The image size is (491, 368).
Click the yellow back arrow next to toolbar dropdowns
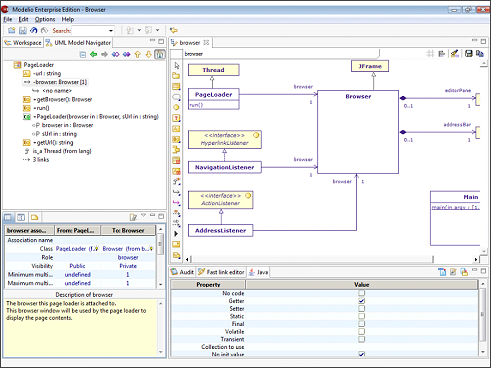[174, 30]
